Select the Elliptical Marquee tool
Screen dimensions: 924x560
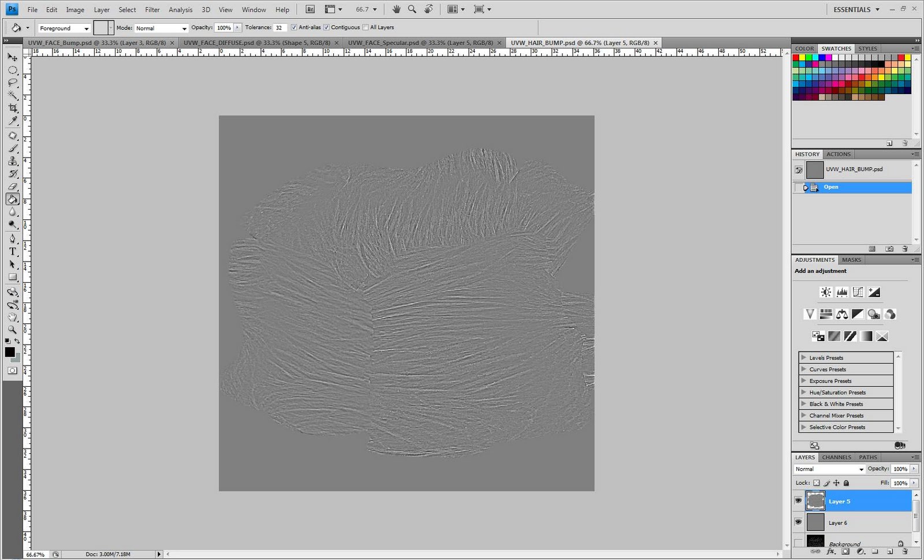click(x=12, y=70)
